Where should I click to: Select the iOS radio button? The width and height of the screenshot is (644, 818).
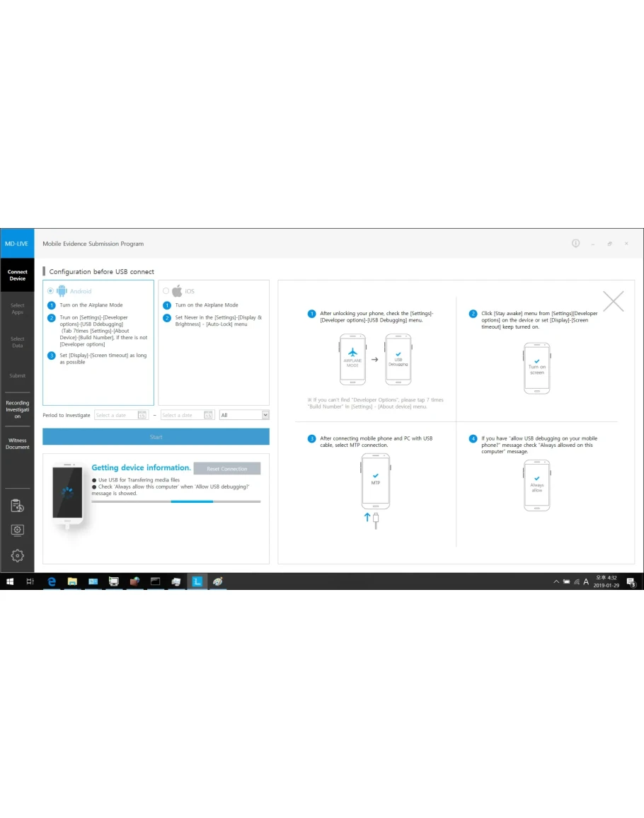166,291
